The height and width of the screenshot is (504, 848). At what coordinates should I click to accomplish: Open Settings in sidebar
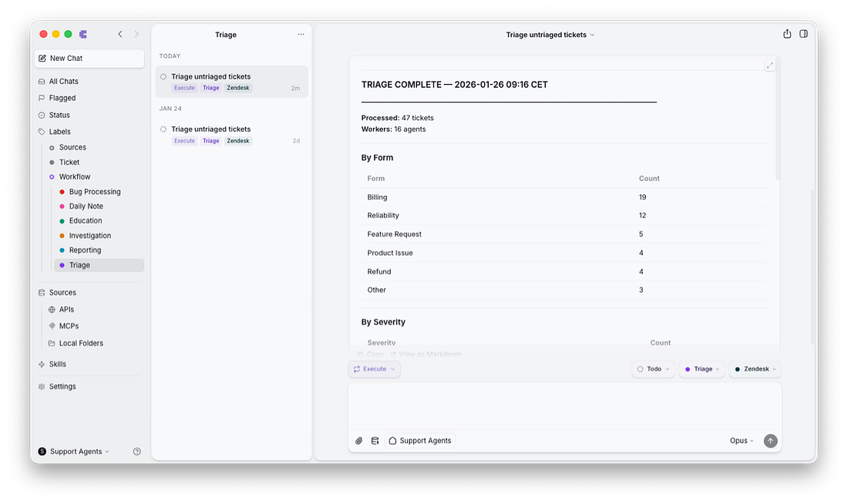62,387
